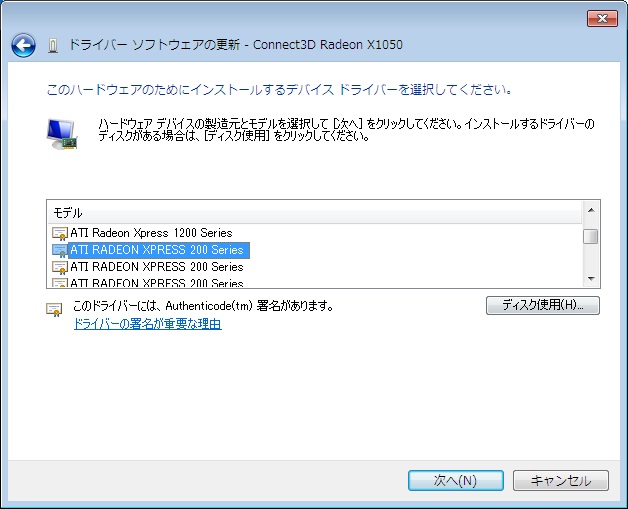The image size is (628, 509).
Task: Click the certificate icon beside the Authenticode message
Action: pyautogui.click(x=55, y=308)
